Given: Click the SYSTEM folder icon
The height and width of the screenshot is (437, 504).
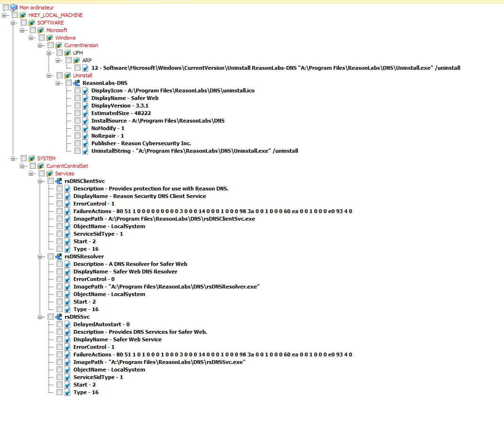Looking at the screenshot, I should point(32,158).
